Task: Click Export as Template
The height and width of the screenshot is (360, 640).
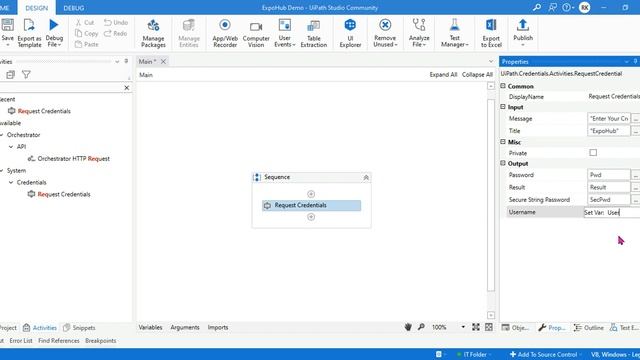Action: 29,33
